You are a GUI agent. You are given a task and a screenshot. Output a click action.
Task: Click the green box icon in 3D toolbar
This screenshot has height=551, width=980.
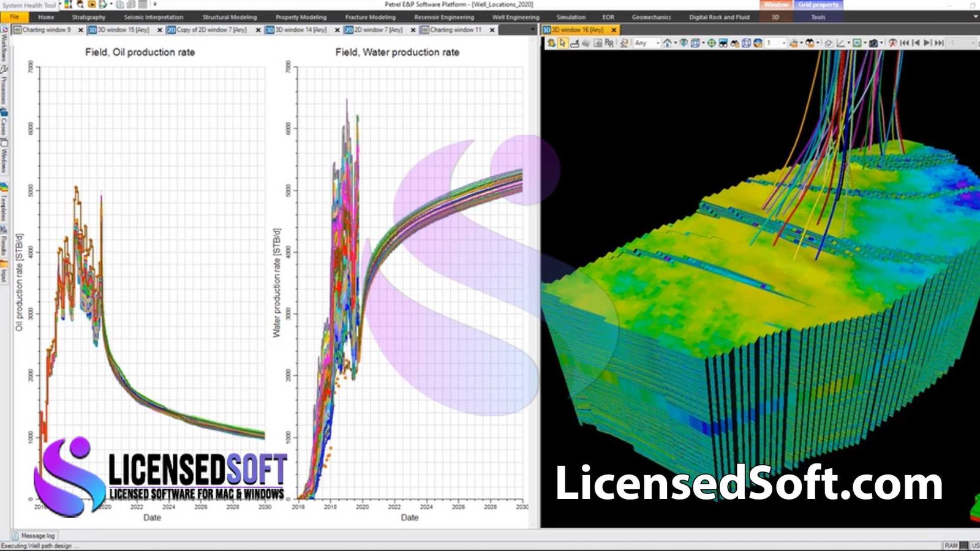click(x=857, y=43)
